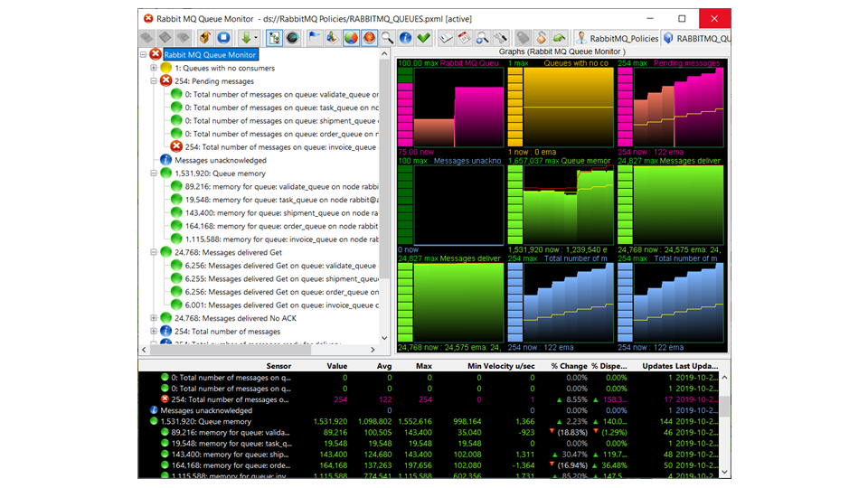This screenshot has width=868, height=488.
Task: Expand the 254: Total number of messages node
Action: (154, 332)
